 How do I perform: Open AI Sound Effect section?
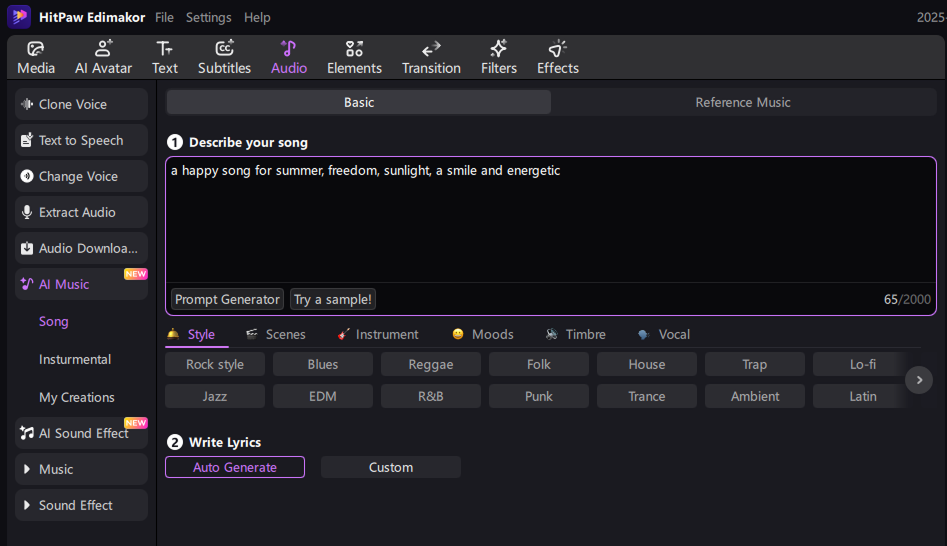[82, 433]
